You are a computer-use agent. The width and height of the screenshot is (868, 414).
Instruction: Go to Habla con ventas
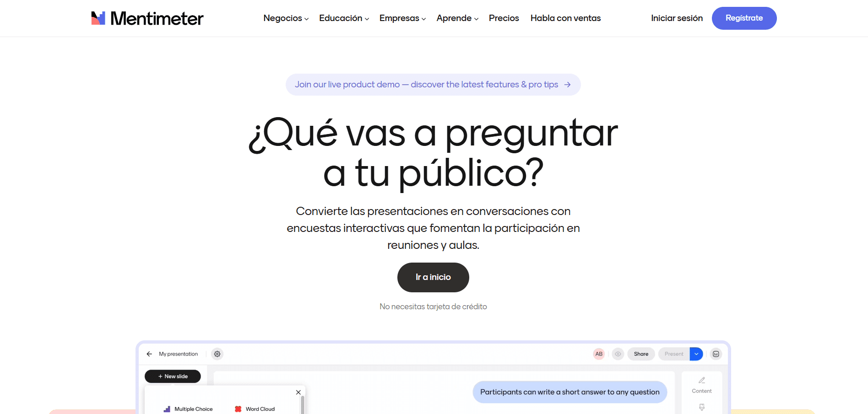tap(565, 18)
